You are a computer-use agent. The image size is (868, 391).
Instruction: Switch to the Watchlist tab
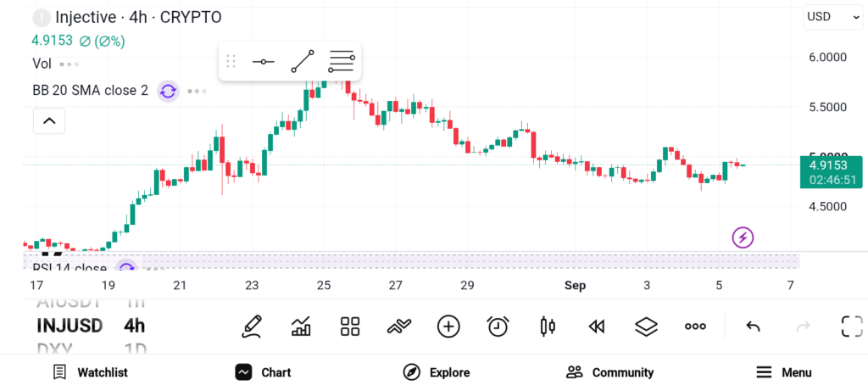(90, 372)
